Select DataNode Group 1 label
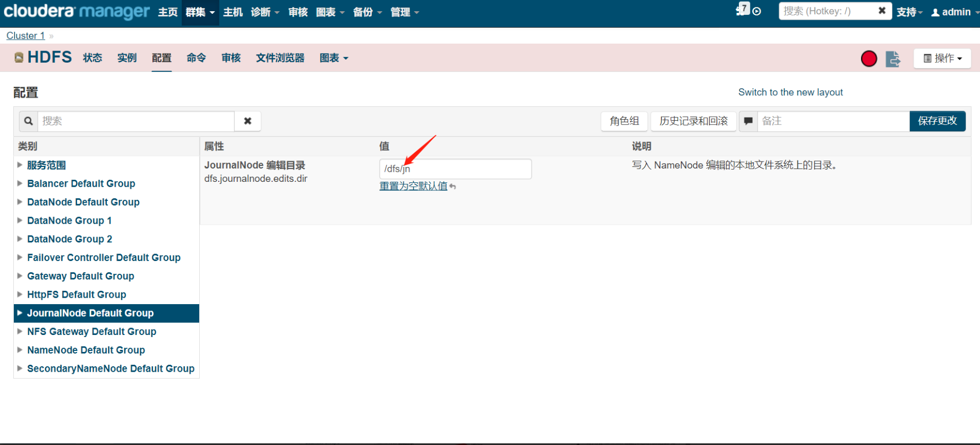Screen dimensions: 980x445 (70, 221)
